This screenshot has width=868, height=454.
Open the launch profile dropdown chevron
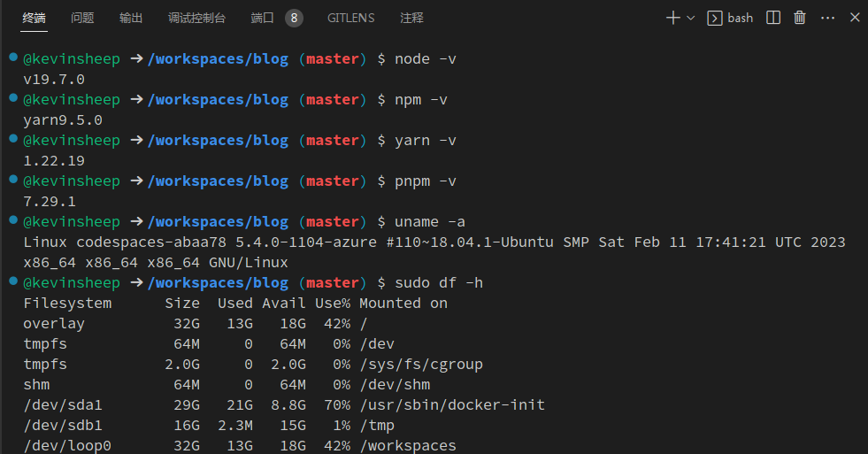(x=691, y=18)
